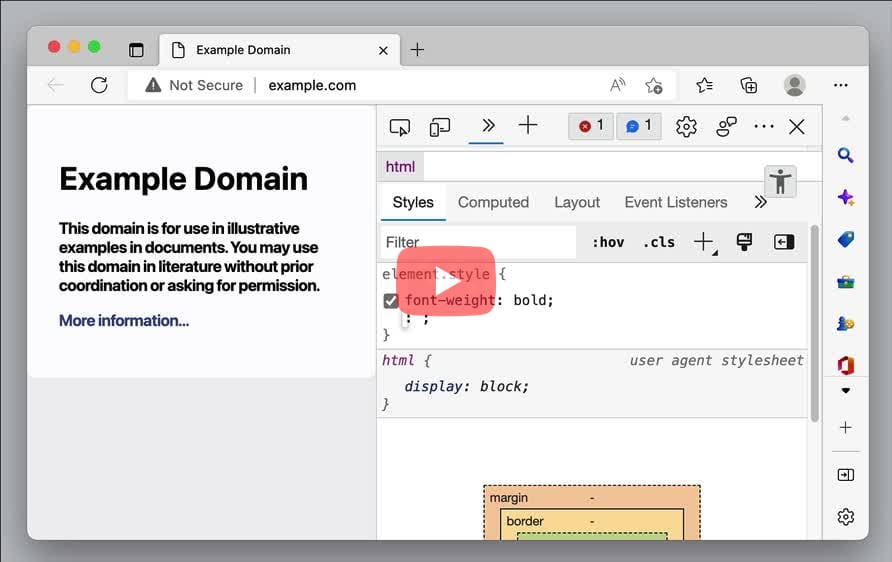Viewport: 892px width, 562px height.
Task: Toggle computed styles sidebar pane
Action: point(784,242)
